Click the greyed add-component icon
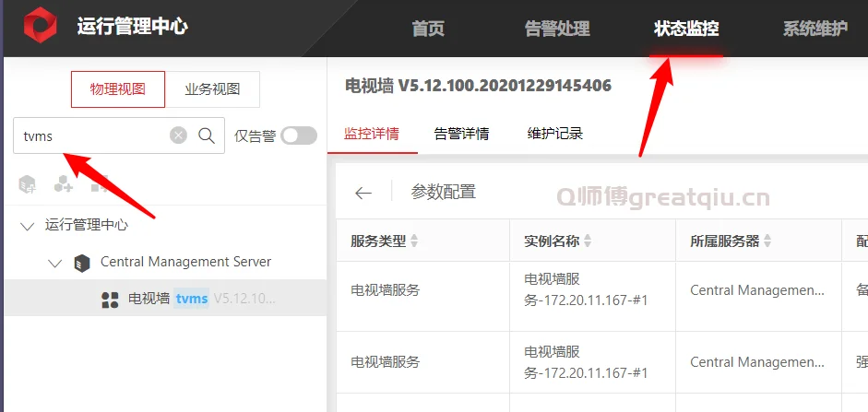Viewport: 868px width, 412px height. click(63, 184)
